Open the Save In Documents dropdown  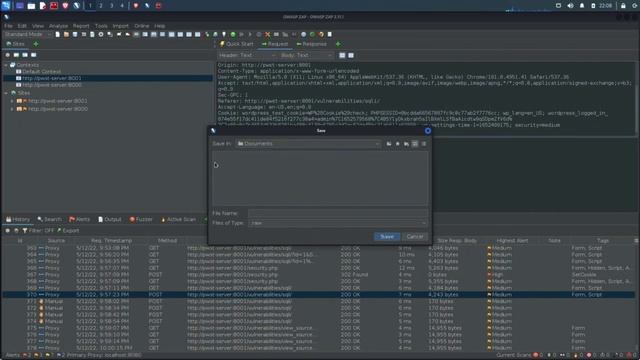(308, 144)
